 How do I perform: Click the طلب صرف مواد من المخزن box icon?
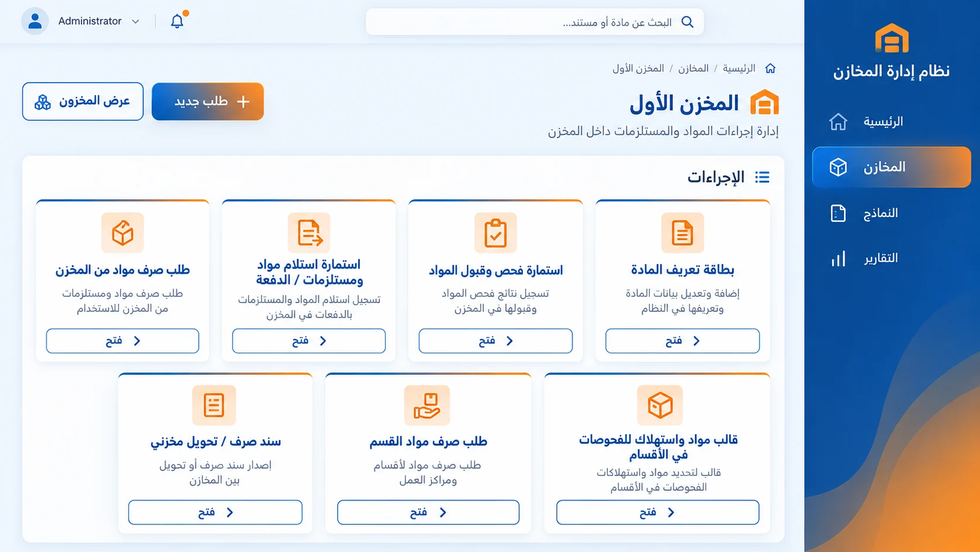coord(122,233)
